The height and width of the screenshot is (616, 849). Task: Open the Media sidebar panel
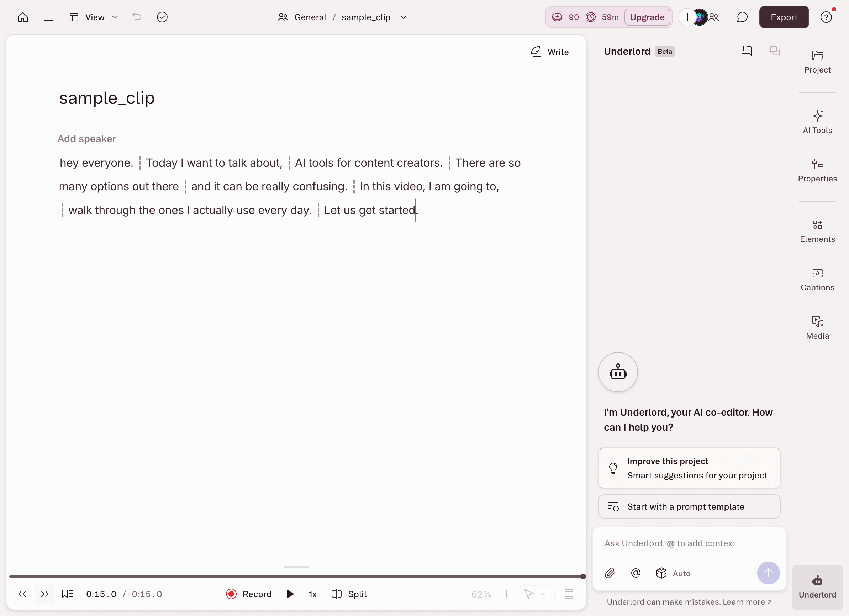point(817,328)
